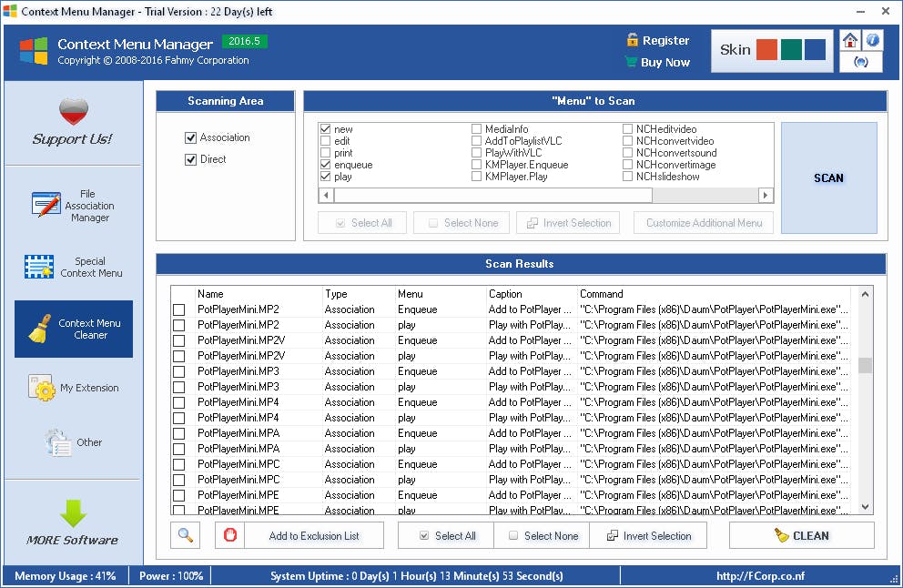Click menu list scroll left arrow

click(x=326, y=195)
